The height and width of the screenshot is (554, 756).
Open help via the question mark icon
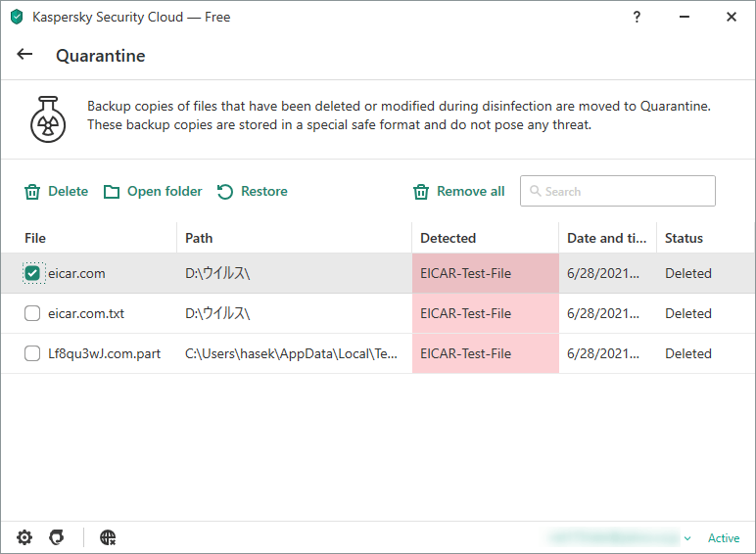coord(637,17)
